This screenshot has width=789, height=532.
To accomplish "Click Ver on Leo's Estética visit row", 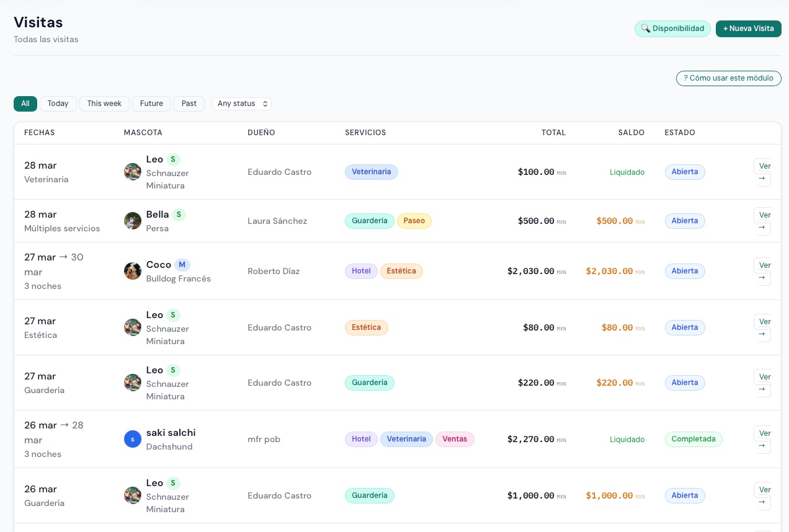I will (x=765, y=322).
